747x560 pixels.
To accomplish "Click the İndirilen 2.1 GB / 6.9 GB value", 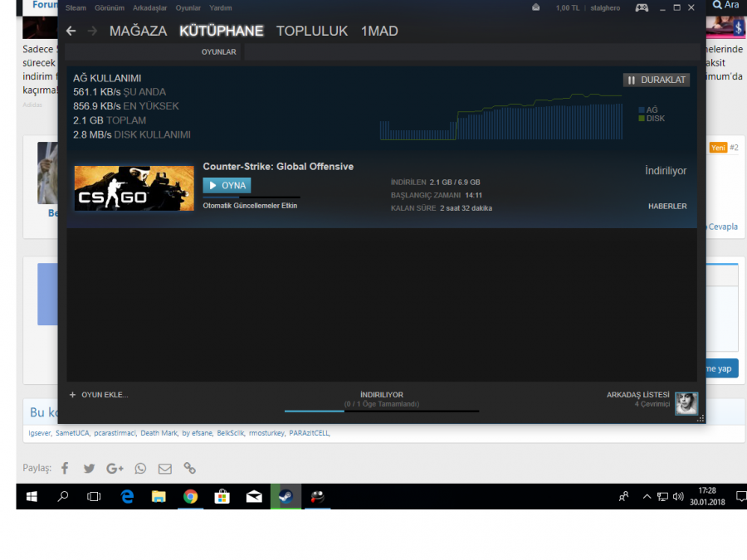I will coord(455,183).
